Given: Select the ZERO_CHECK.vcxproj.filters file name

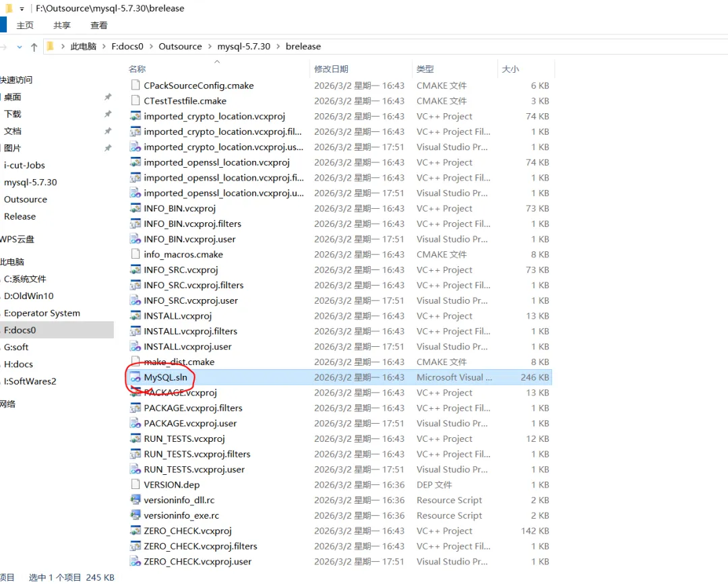Looking at the screenshot, I should tap(201, 546).
